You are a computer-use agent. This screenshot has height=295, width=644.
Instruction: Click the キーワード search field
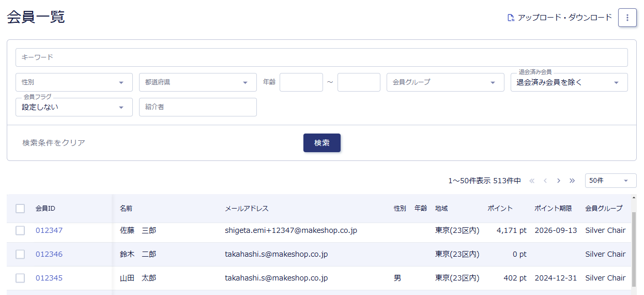click(x=321, y=57)
